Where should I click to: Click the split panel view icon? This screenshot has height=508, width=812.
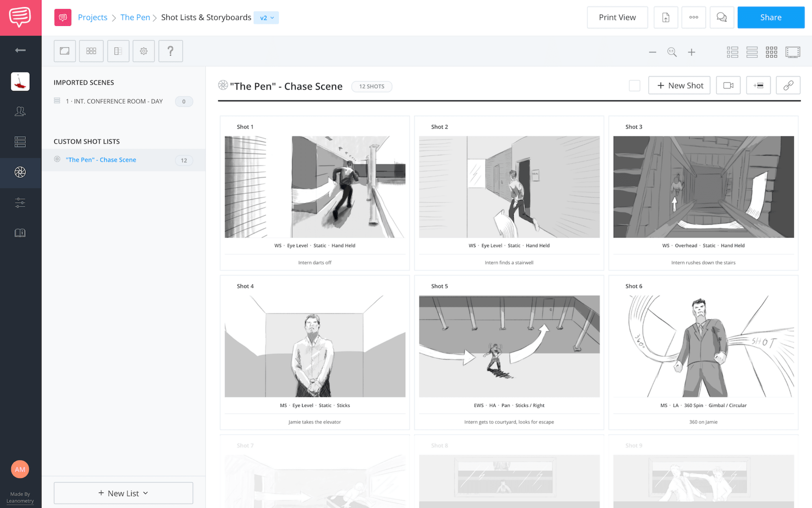117,52
